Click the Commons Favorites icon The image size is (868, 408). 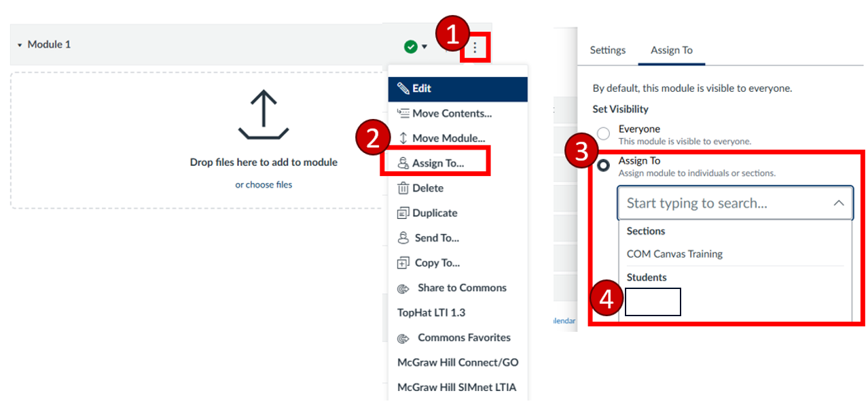tap(403, 338)
